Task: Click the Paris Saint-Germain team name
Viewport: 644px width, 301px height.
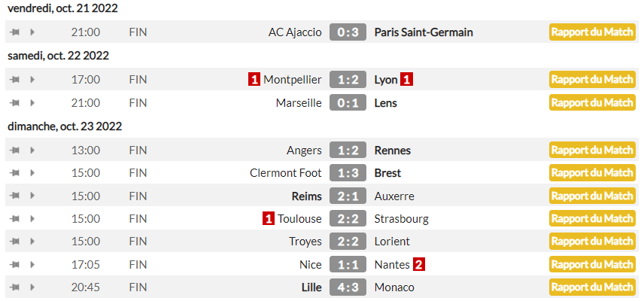Action: point(424,32)
